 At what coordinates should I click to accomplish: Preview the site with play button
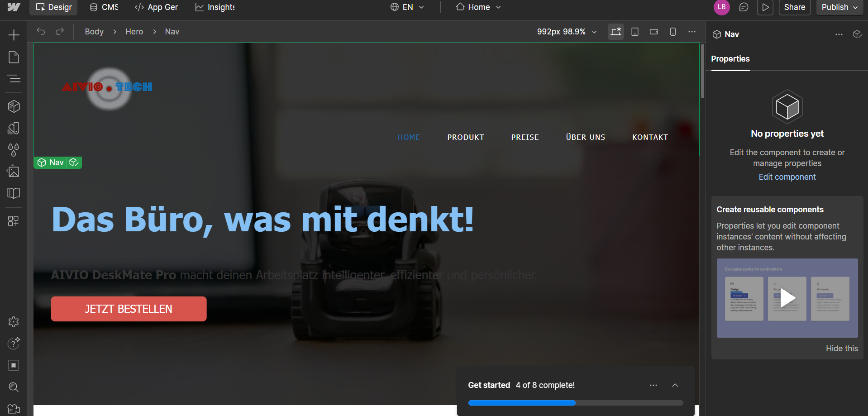click(x=765, y=7)
